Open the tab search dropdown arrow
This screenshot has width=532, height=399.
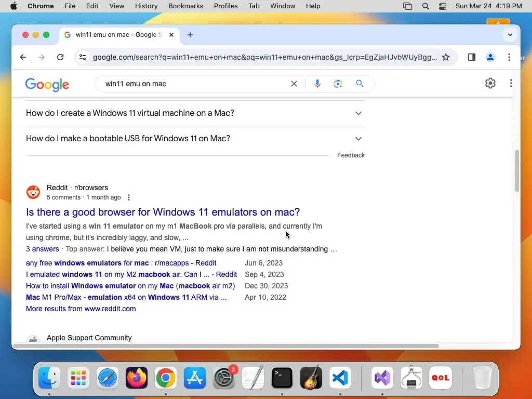[x=510, y=35]
